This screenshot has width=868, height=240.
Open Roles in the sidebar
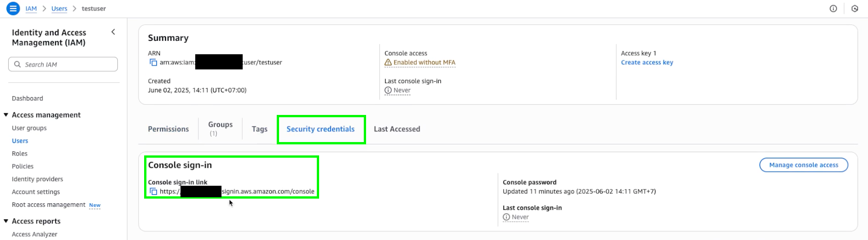(20, 154)
